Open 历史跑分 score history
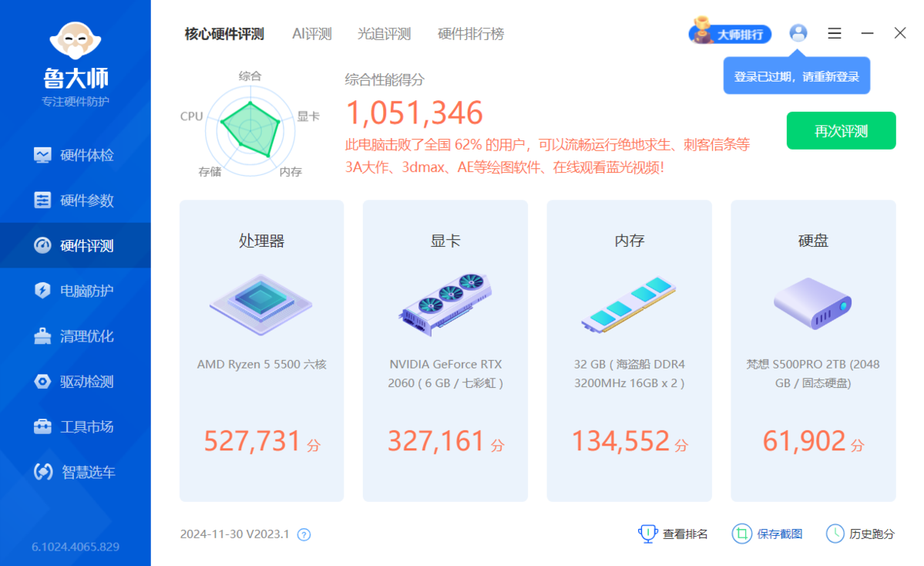Image resolution: width=924 pixels, height=566 pixels. (860, 534)
